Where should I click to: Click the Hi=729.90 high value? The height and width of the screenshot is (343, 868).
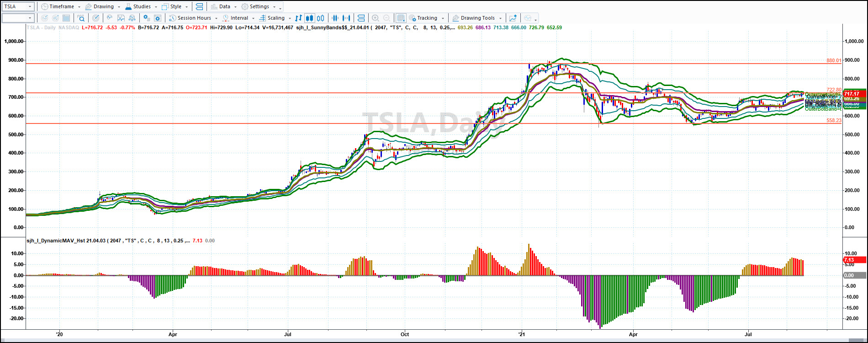pyautogui.click(x=221, y=27)
